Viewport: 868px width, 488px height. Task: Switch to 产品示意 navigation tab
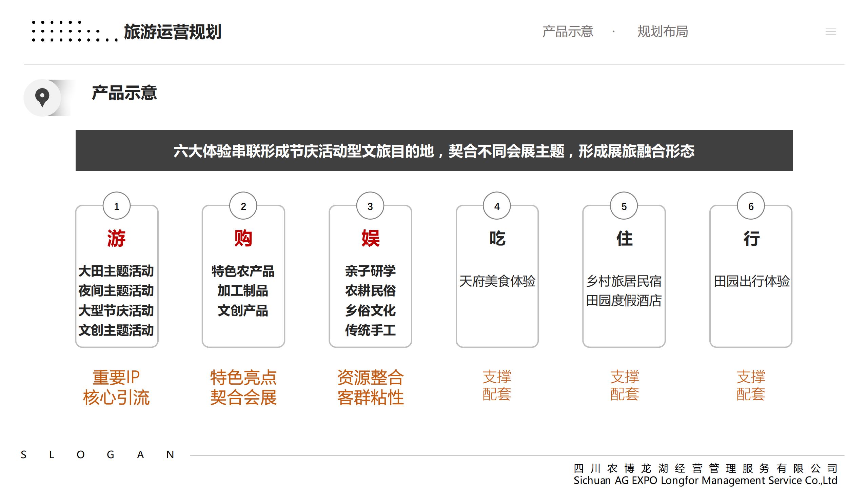[x=568, y=32]
